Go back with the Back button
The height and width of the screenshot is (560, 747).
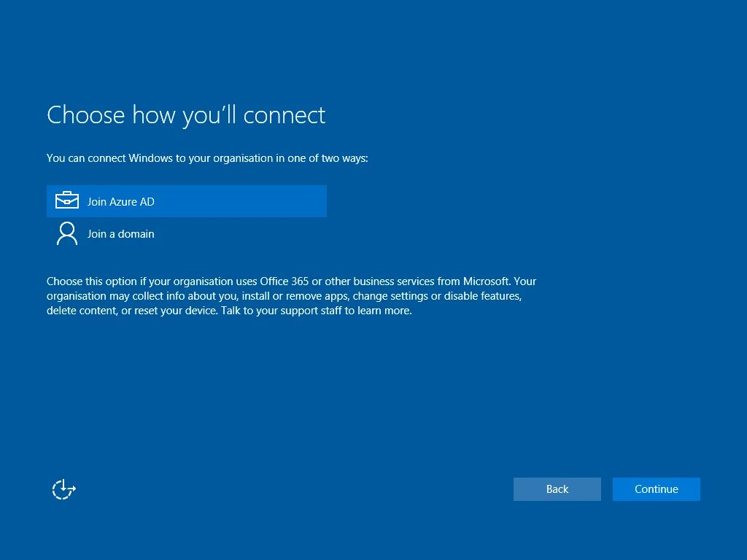pyautogui.click(x=557, y=489)
